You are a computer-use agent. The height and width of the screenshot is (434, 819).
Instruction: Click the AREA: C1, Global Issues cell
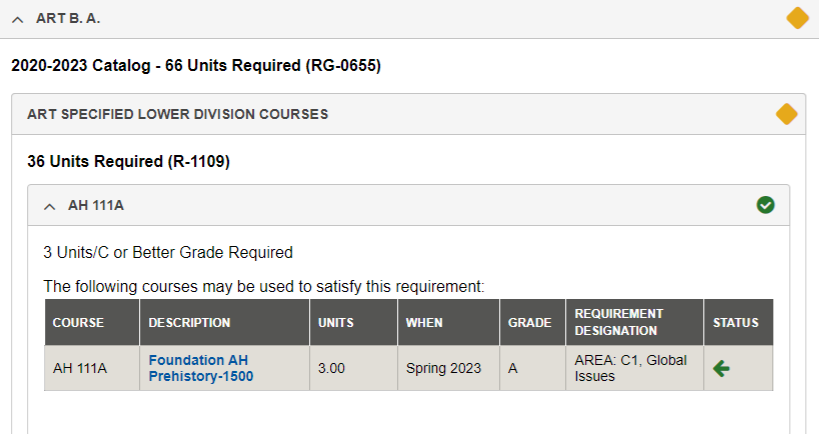[x=631, y=368]
